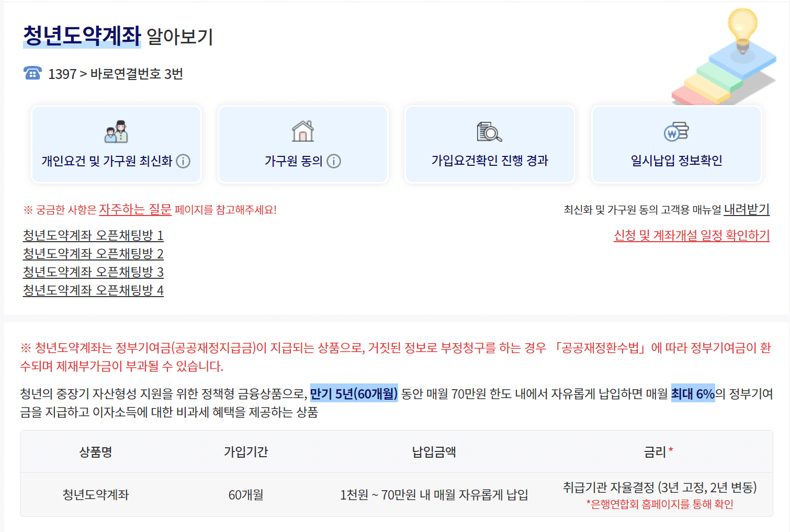
Task: Open 청년도약계좌 오픈채팅방 1
Action: click(x=93, y=236)
